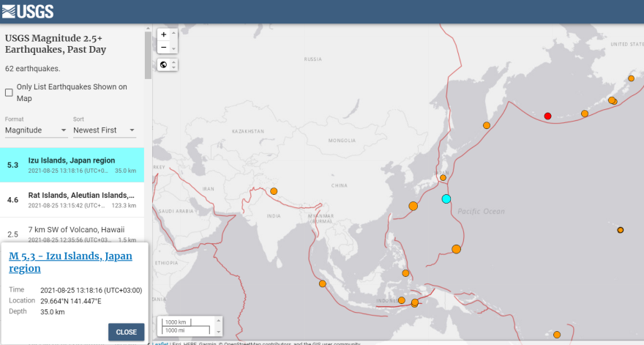This screenshot has height=345, width=644.
Task: Open the Format dropdown showing Magnitude
Action: click(x=37, y=130)
